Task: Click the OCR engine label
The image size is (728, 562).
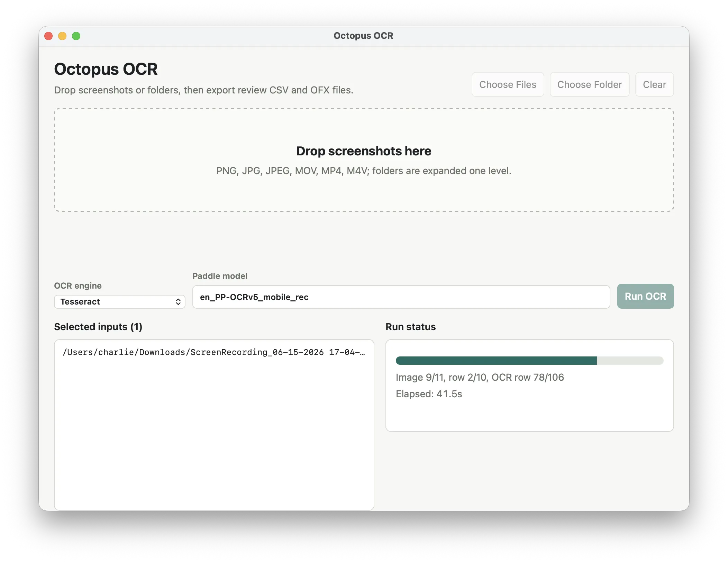Action: [x=78, y=285]
